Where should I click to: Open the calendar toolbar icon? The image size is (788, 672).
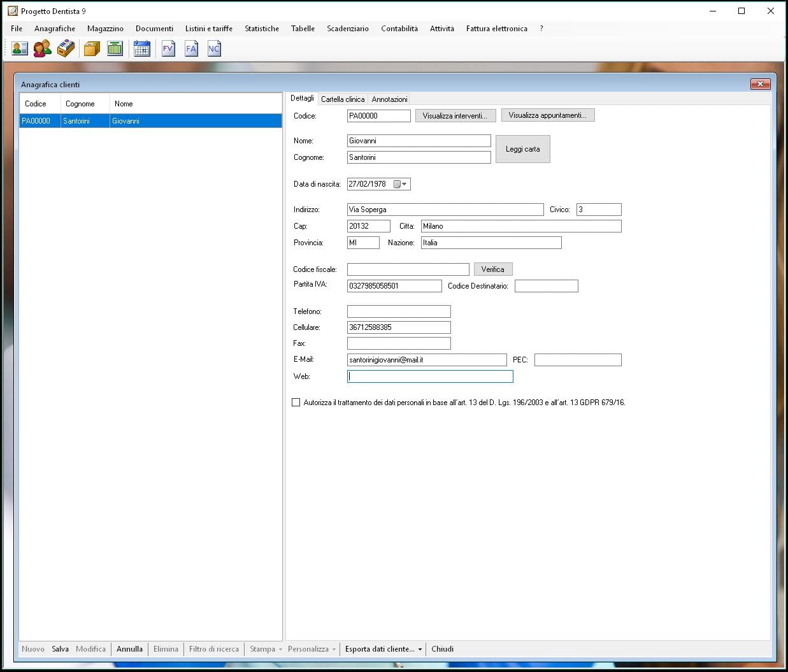pyautogui.click(x=141, y=48)
